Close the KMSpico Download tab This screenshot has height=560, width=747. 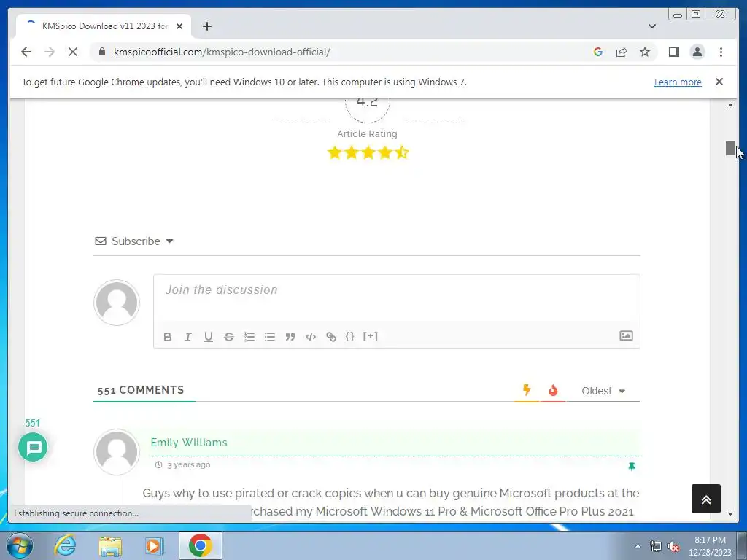coord(179,26)
